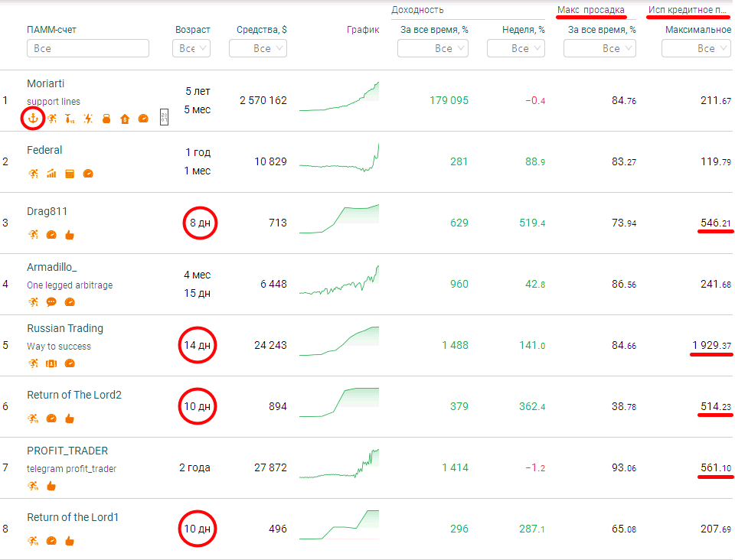This screenshot has width=735, height=560.
Task: Click the lightning bolt icon under Moriarti
Action: (x=87, y=119)
